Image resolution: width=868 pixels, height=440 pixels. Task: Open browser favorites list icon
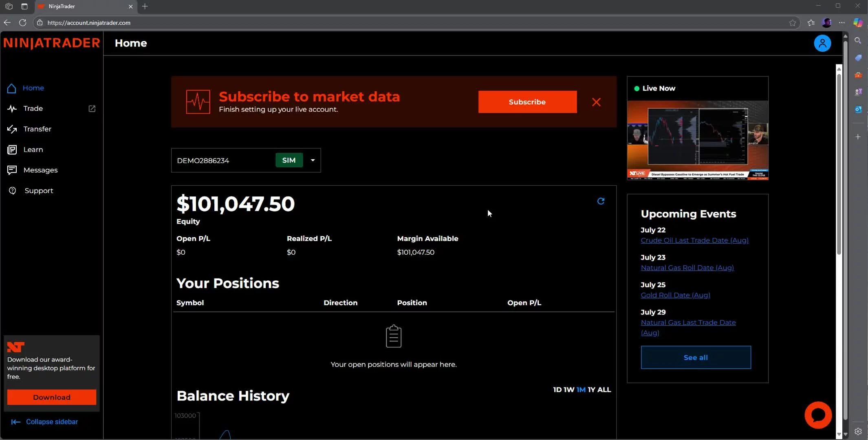(x=811, y=23)
